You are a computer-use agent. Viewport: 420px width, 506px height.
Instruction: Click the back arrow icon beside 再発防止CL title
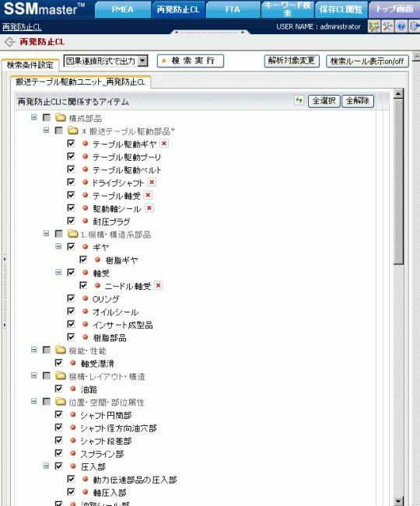click(9, 42)
